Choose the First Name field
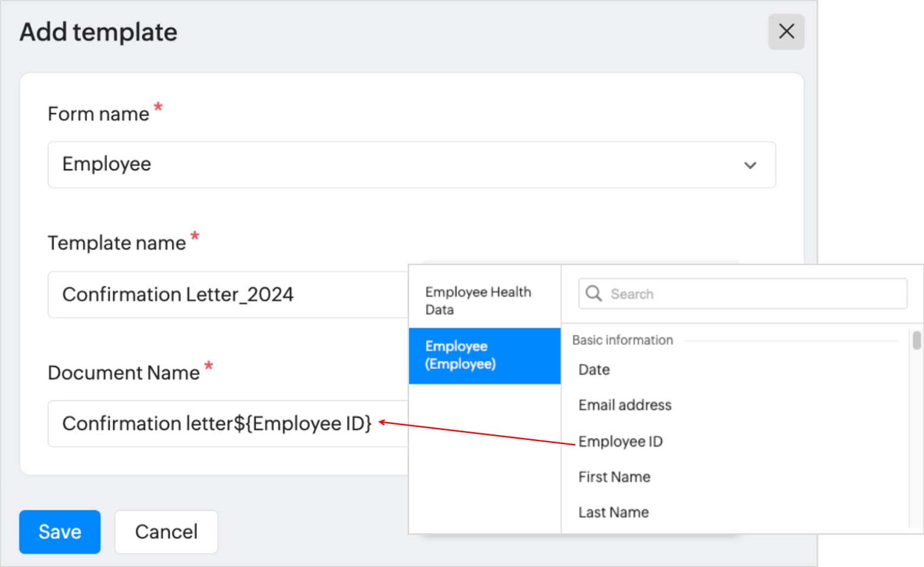This screenshot has width=924, height=567. pos(614,477)
